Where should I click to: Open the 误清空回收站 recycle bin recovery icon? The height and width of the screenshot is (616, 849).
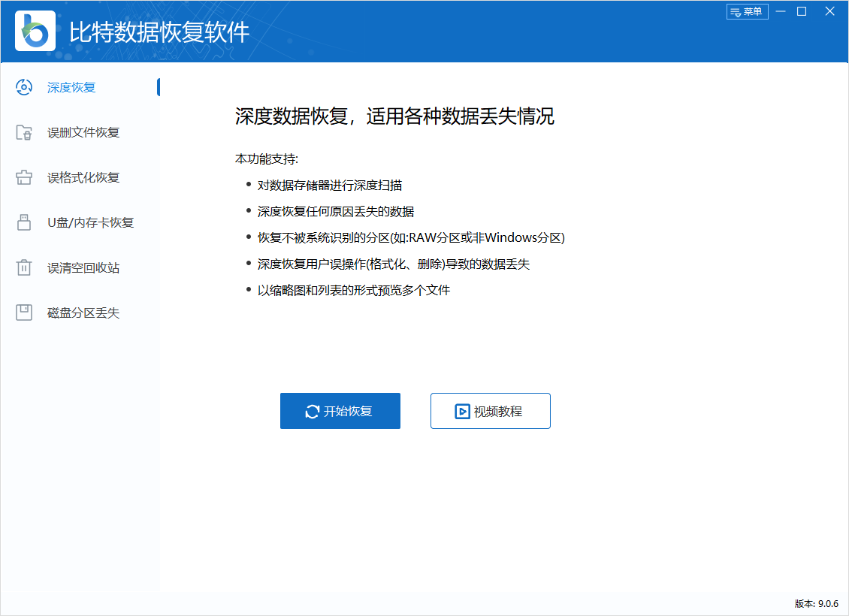[24, 267]
